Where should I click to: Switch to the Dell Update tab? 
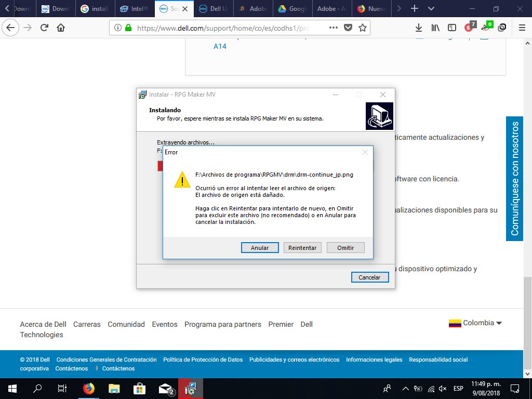(214, 9)
